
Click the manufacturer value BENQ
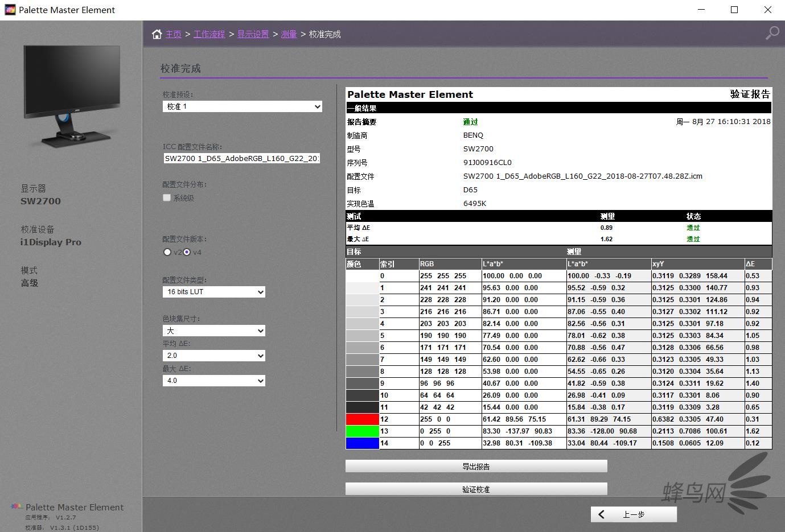coord(473,135)
